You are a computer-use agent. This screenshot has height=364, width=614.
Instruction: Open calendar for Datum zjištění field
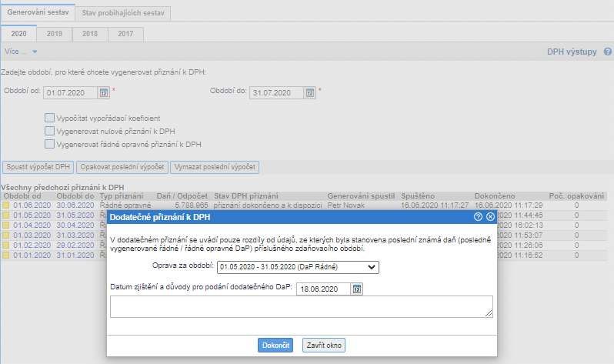tap(357, 289)
